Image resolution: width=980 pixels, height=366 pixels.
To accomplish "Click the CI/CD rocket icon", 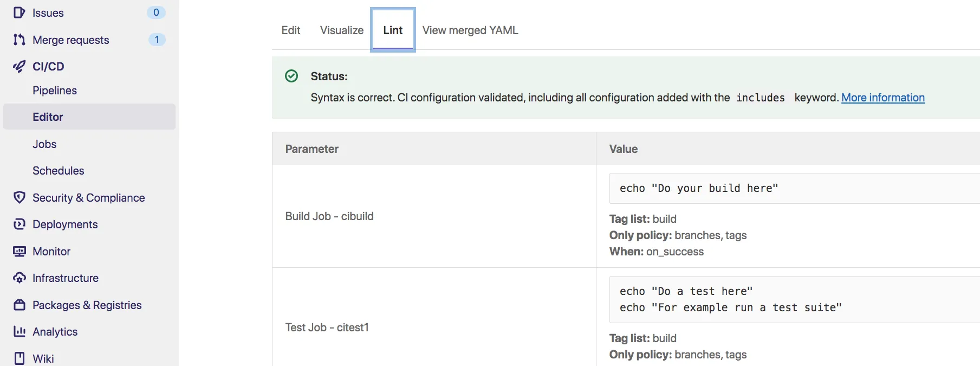I will click(x=20, y=66).
